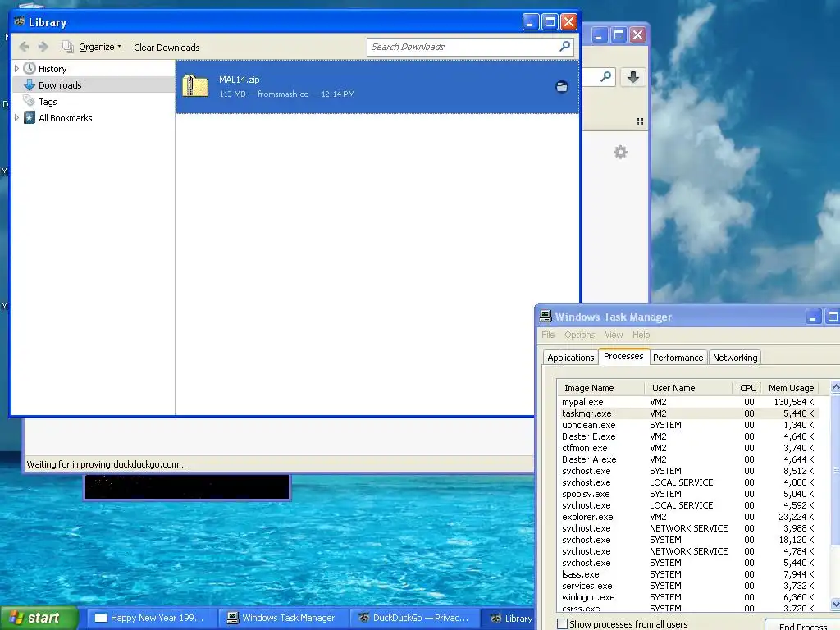
Task: Select the Blaster.E.exe process
Action: [688, 436]
